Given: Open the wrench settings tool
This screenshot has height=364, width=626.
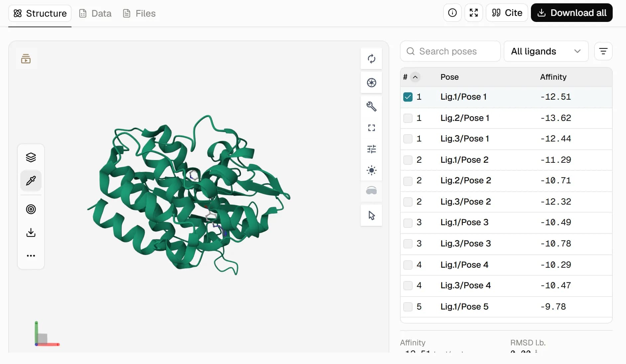Looking at the screenshot, I should click(371, 106).
